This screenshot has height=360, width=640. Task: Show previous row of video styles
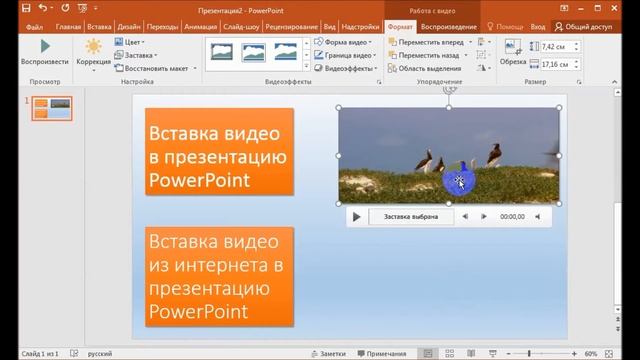(307, 43)
